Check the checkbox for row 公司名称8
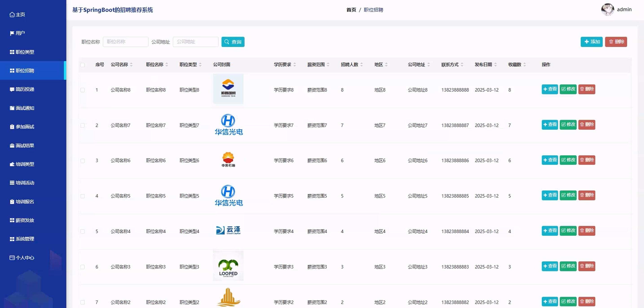Image resolution: width=644 pixels, height=308 pixels. pyautogui.click(x=82, y=90)
